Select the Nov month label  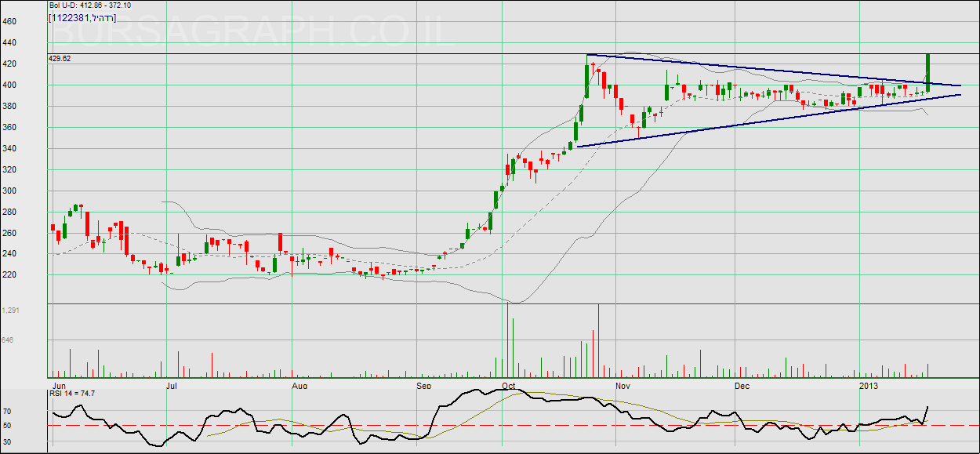[x=623, y=386]
